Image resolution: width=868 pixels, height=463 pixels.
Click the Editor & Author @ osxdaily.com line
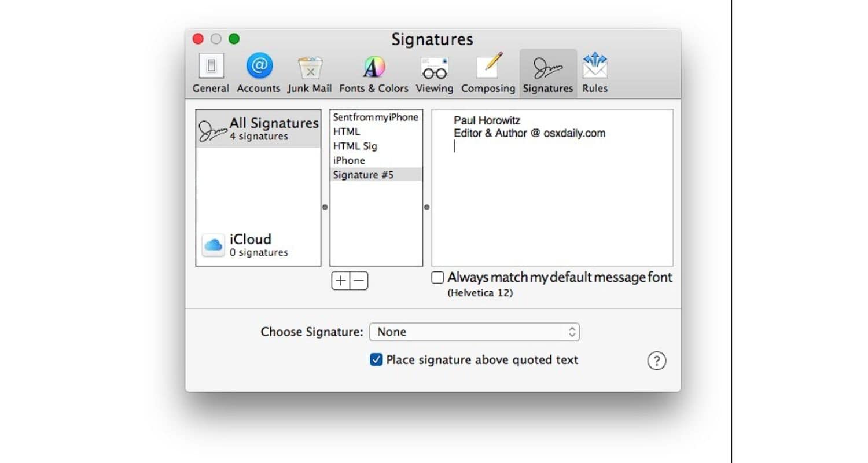tap(529, 133)
